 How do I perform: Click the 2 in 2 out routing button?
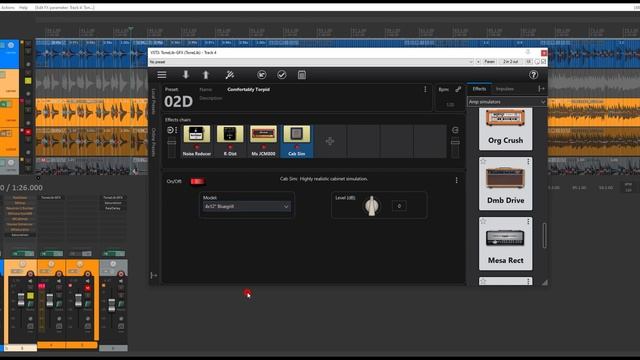coord(510,62)
